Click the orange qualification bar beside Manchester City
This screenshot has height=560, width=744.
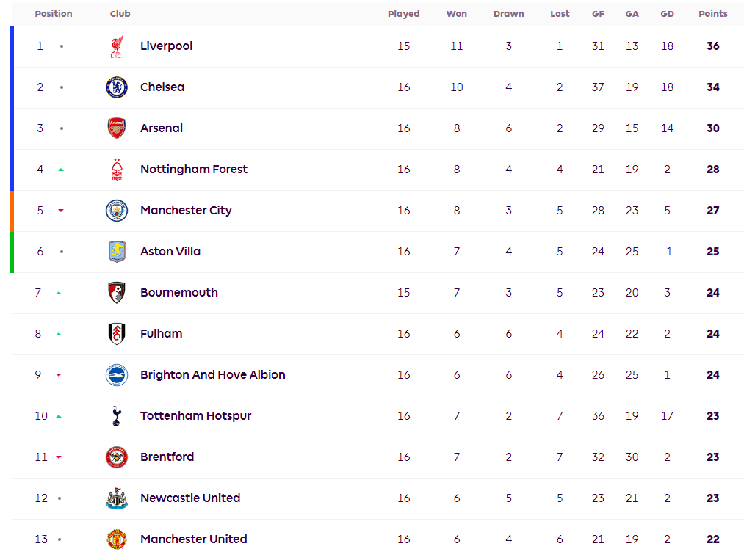[x=12, y=211]
